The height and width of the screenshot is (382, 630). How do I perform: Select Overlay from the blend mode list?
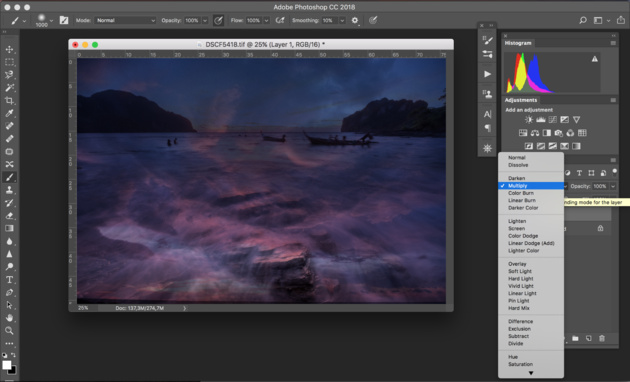[517, 264]
